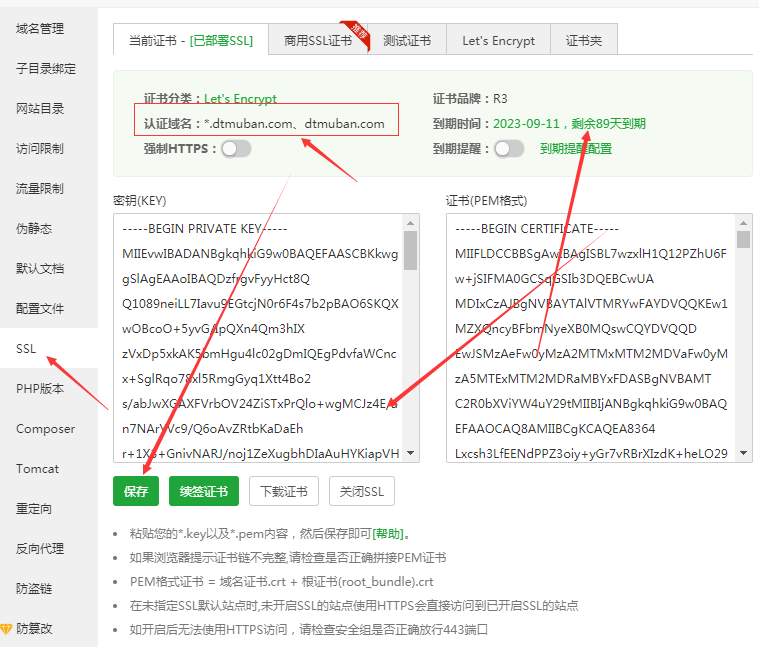Open the 测试证书 tab
Image resolution: width=759 pixels, height=647 pixels.
pos(407,41)
